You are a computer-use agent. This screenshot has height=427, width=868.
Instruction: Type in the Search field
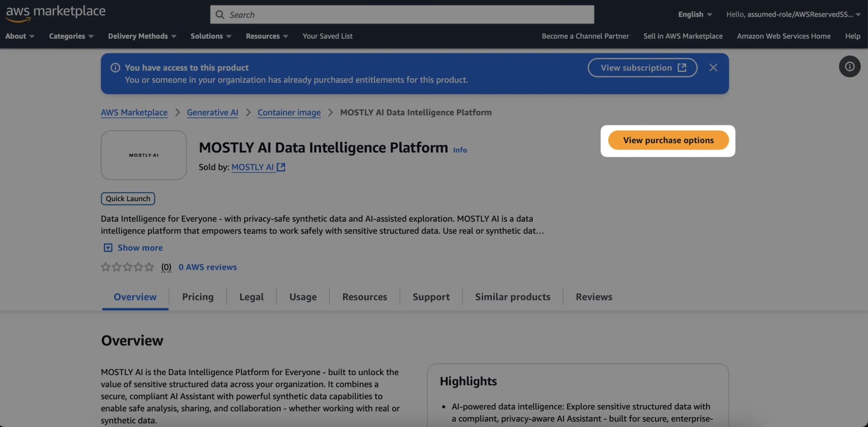(402, 14)
